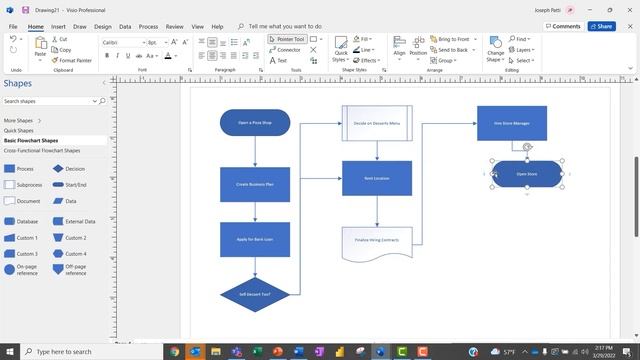Open the Line dropdown
Image resolution: width=640 pixels, height=360 pixels.
(364, 50)
